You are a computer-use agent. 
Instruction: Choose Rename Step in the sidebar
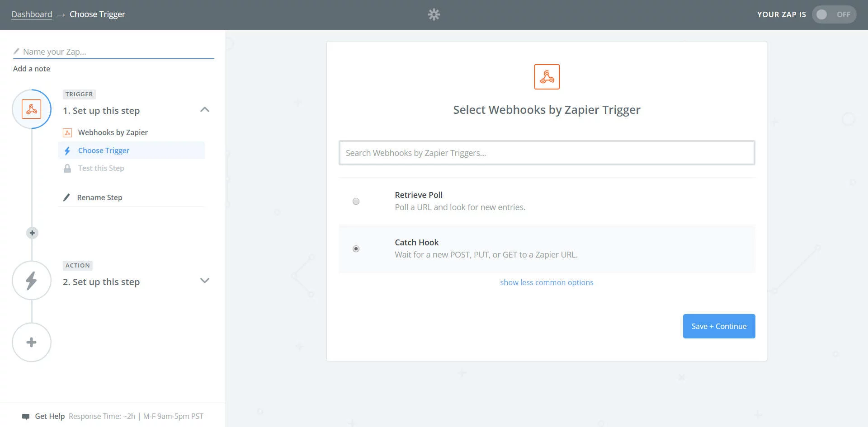(99, 197)
